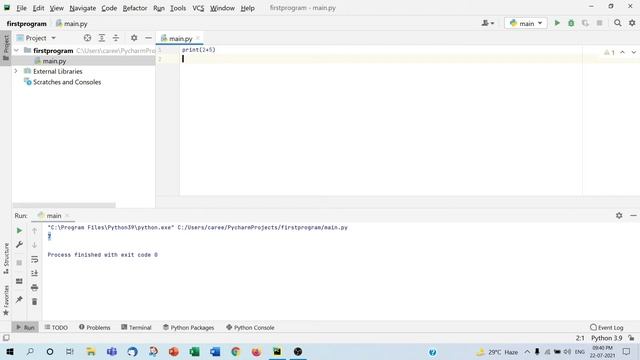Viewport: 640px width, 360px height.
Task: Open the Code menu
Action: (109, 8)
